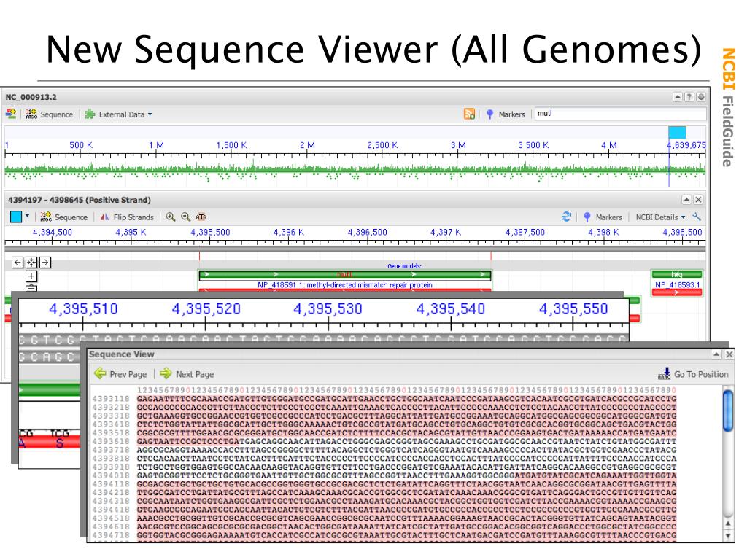The image size is (747, 560).
Task: Click the wrench tools icon
Action: click(697, 217)
